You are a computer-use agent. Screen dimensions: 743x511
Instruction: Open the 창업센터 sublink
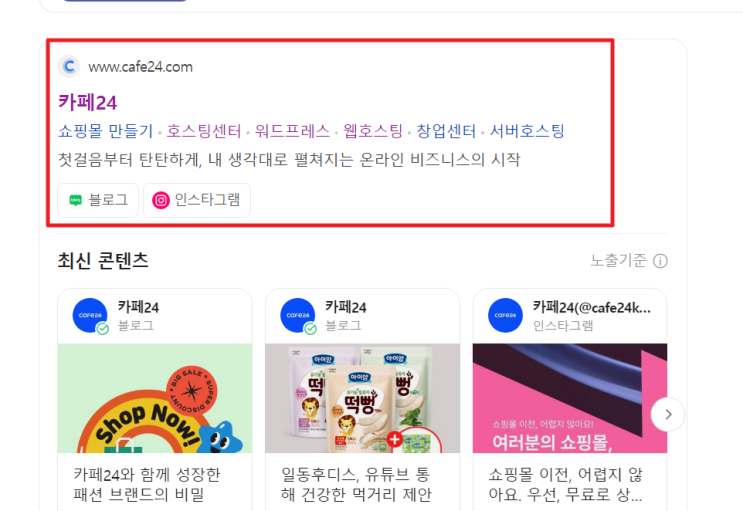pos(446,131)
